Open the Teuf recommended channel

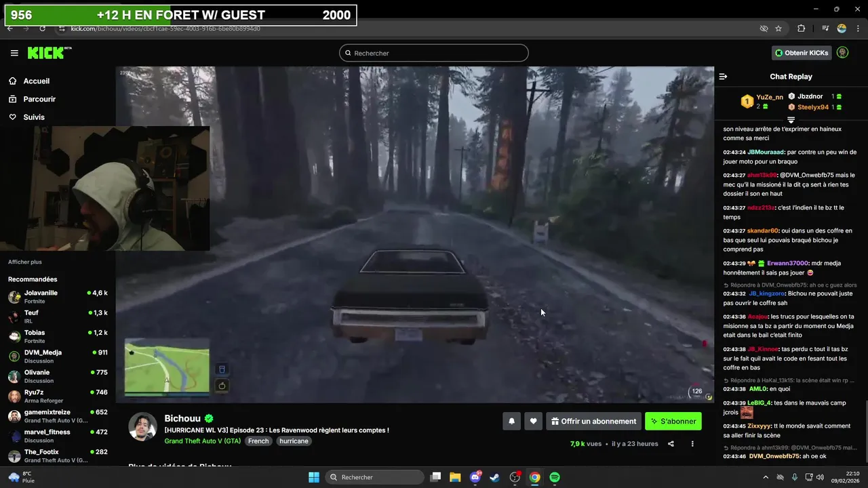(x=58, y=316)
